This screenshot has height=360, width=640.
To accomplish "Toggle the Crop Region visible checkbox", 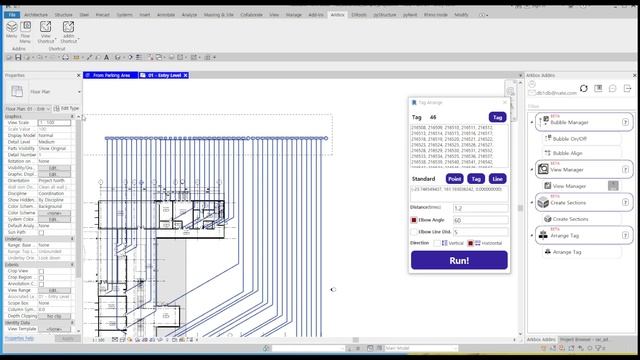I will coord(41,278).
